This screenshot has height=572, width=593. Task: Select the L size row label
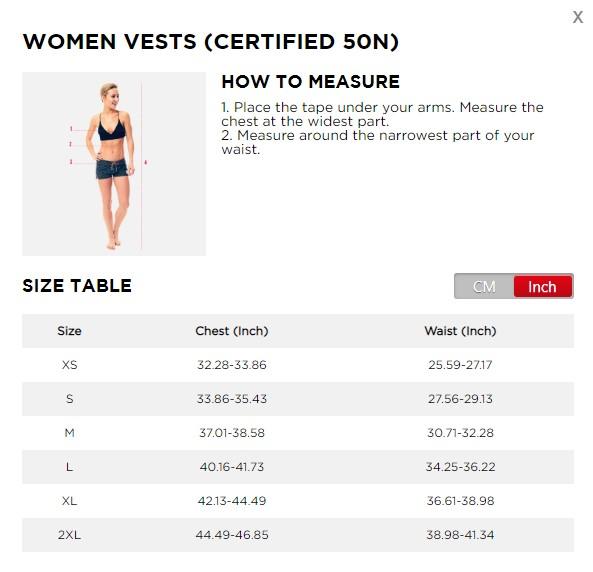click(x=69, y=467)
